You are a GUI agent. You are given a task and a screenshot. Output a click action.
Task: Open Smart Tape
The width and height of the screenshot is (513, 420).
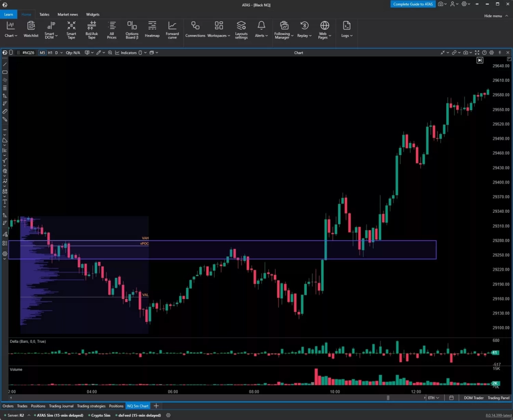(71, 30)
